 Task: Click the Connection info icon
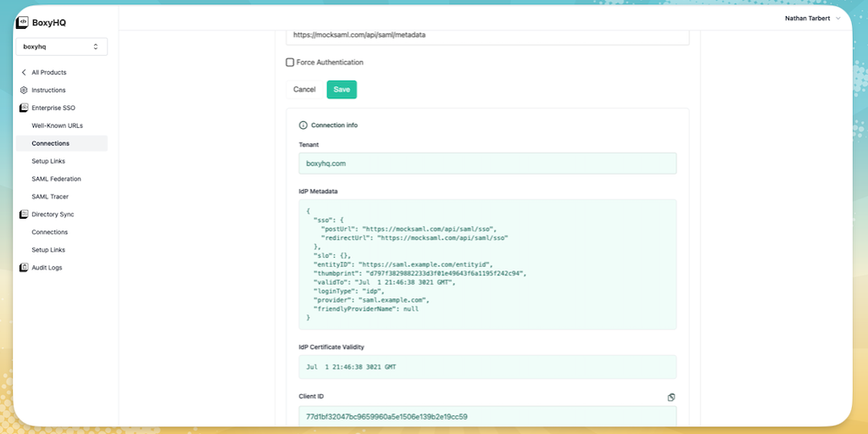coord(303,125)
